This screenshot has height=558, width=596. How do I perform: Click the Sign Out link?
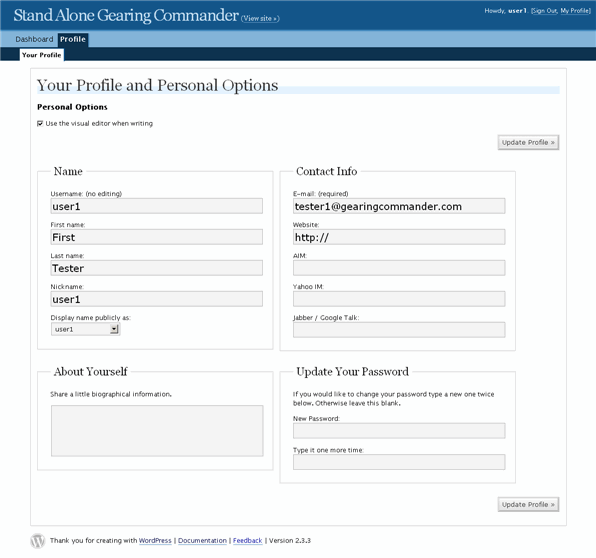click(544, 11)
